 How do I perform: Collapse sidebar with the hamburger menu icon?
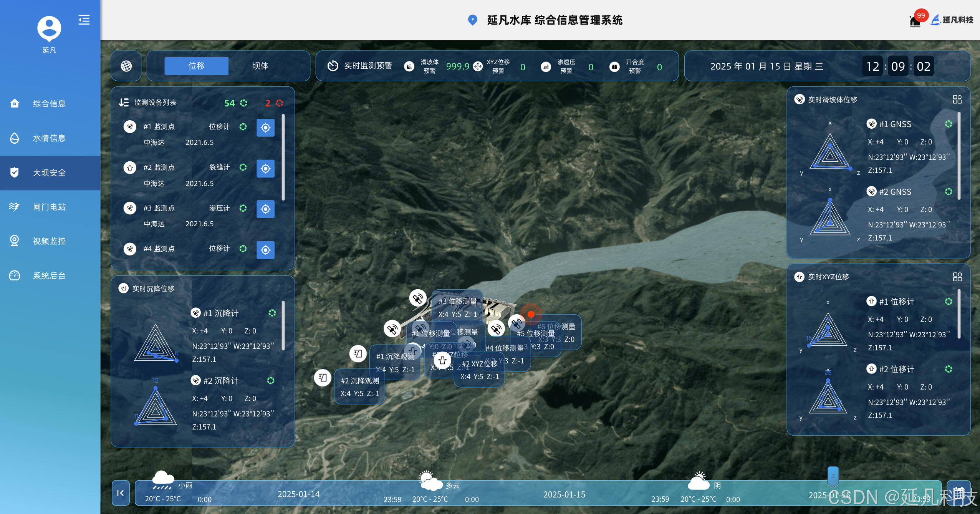[84, 20]
